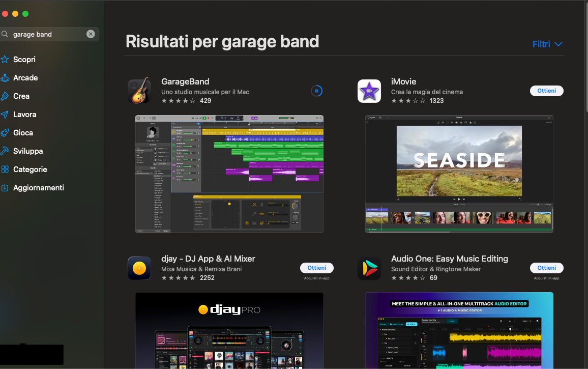Click the Audio One app icon
Image resolution: width=588 pixels, height=369 pixels.
(369, 268)
